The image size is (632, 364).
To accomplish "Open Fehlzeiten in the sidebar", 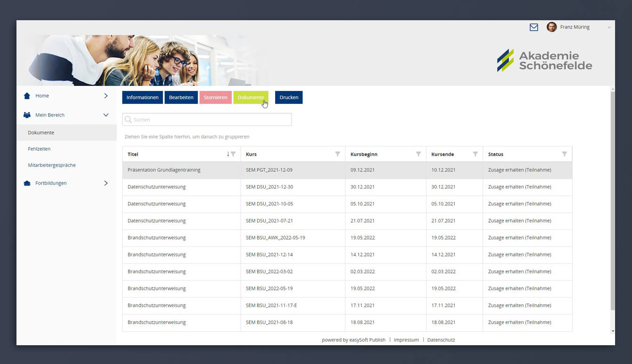I will pos(39,149).
